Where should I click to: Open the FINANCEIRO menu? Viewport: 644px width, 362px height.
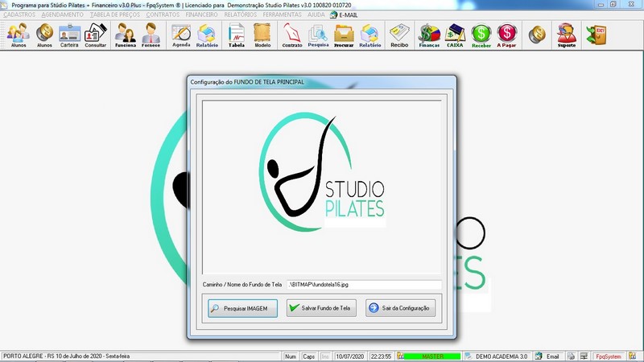click(x=202, y=14)
